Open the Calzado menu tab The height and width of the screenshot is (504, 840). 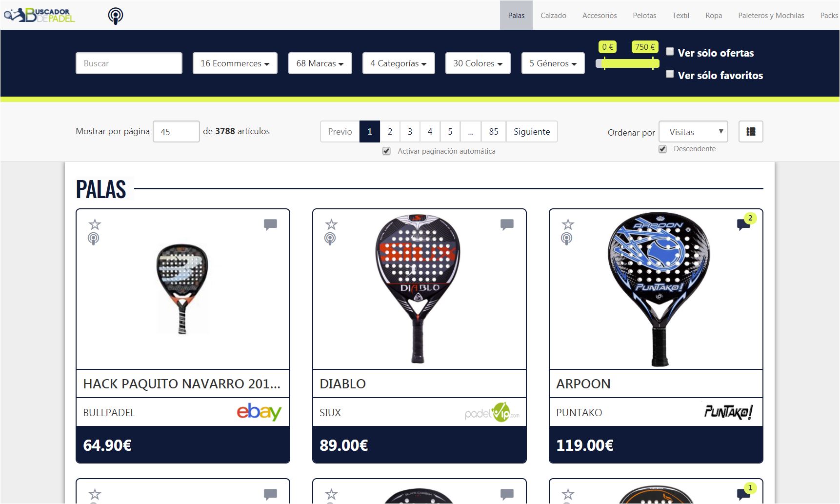click(553, 15)
